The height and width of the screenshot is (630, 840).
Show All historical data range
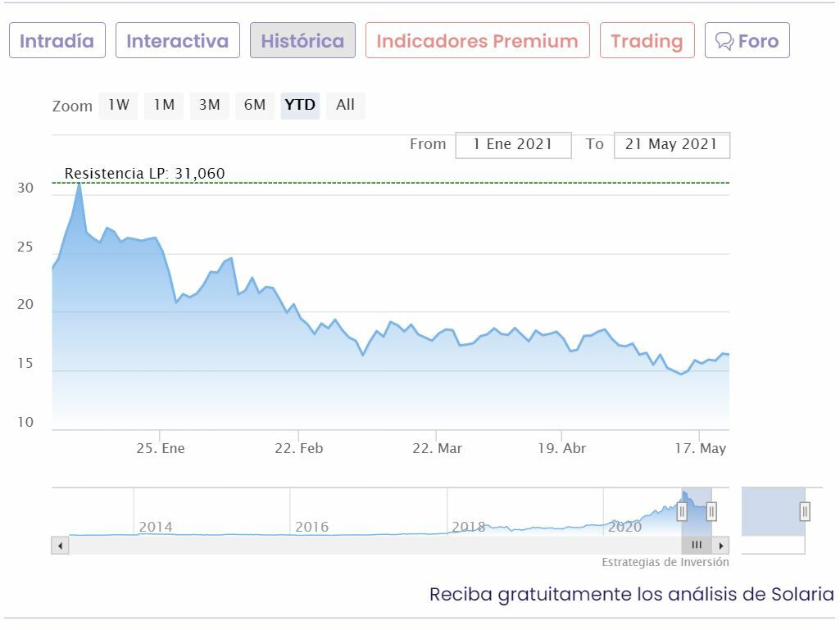click(x=346, y=105)
